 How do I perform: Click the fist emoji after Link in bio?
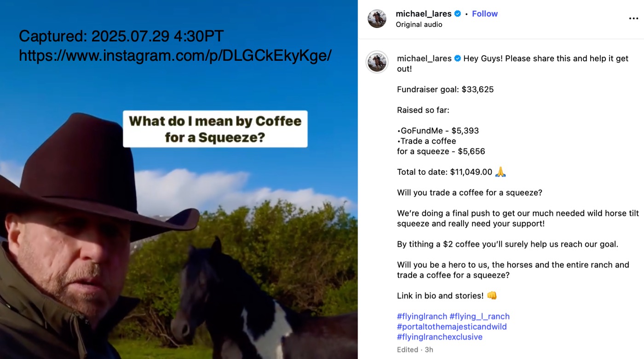tap(492, 296)
